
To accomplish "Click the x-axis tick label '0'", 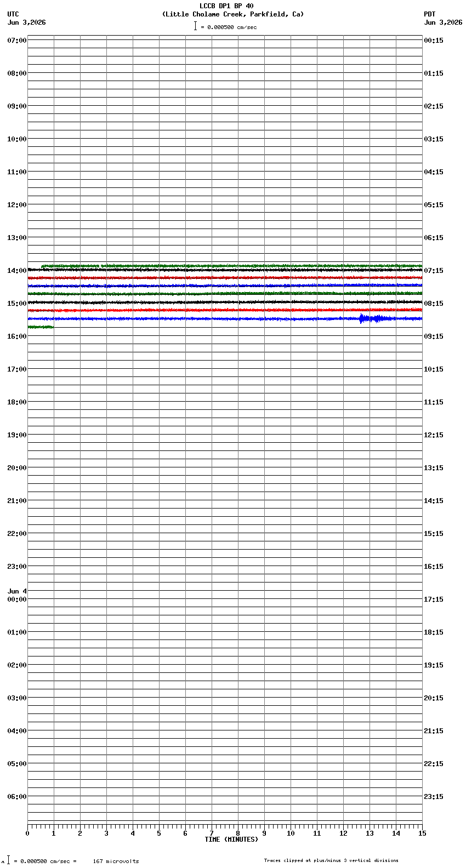I will 27,833.
